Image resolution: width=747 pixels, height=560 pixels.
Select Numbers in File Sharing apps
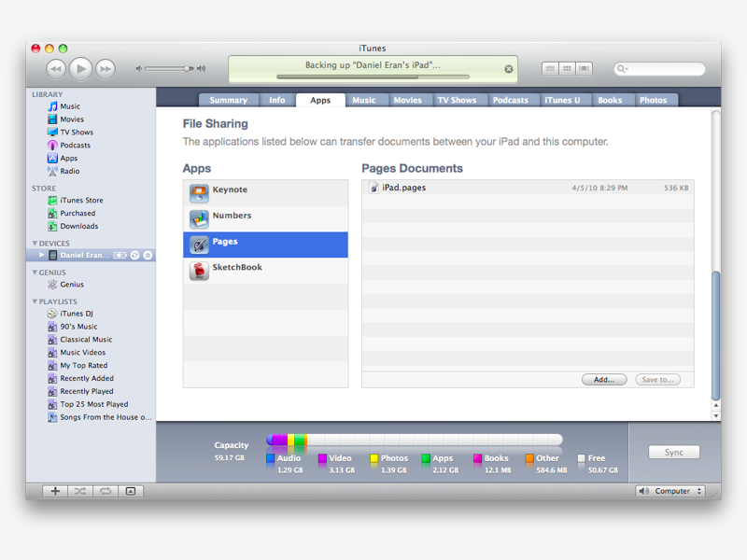266,218
